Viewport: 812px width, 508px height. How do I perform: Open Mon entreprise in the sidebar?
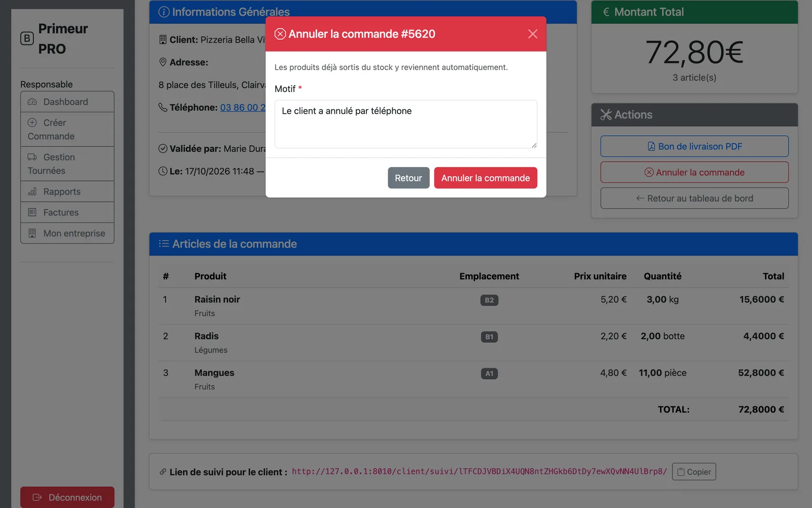(x=67, y=233)
